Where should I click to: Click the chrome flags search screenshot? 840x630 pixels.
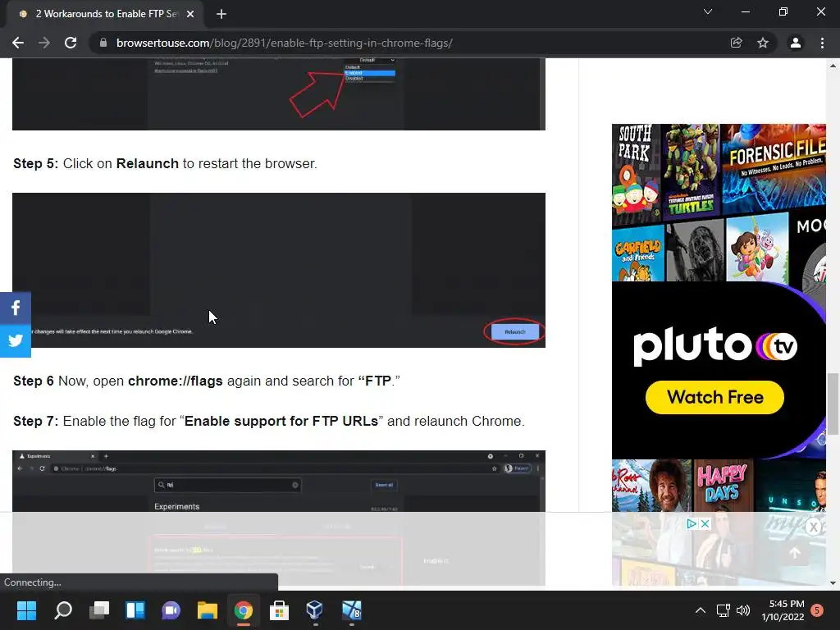pyautogui.click(x=279, y=518)
